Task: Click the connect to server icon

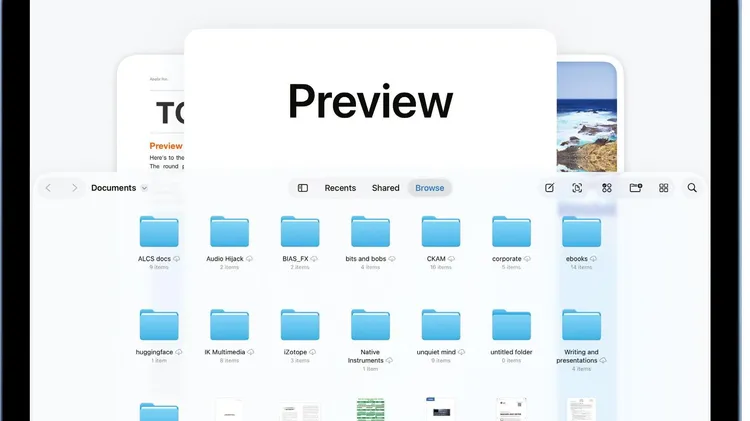Action: (606, 188)
